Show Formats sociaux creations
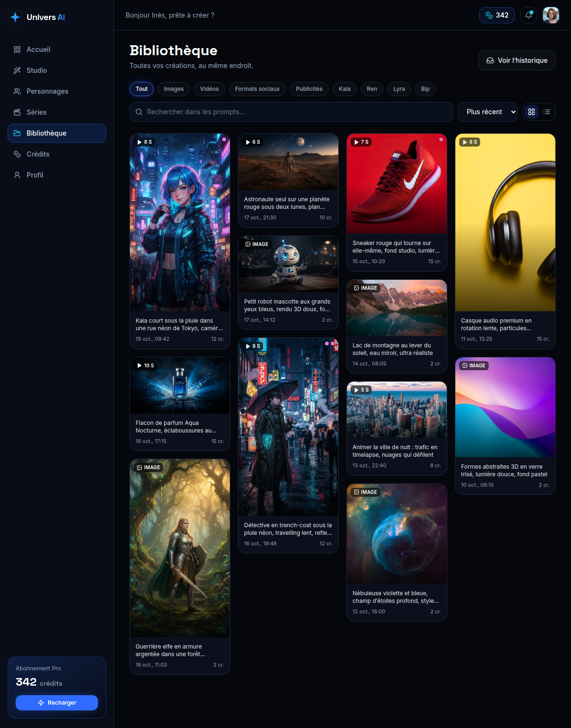The image size is (571, 728). 257,89
